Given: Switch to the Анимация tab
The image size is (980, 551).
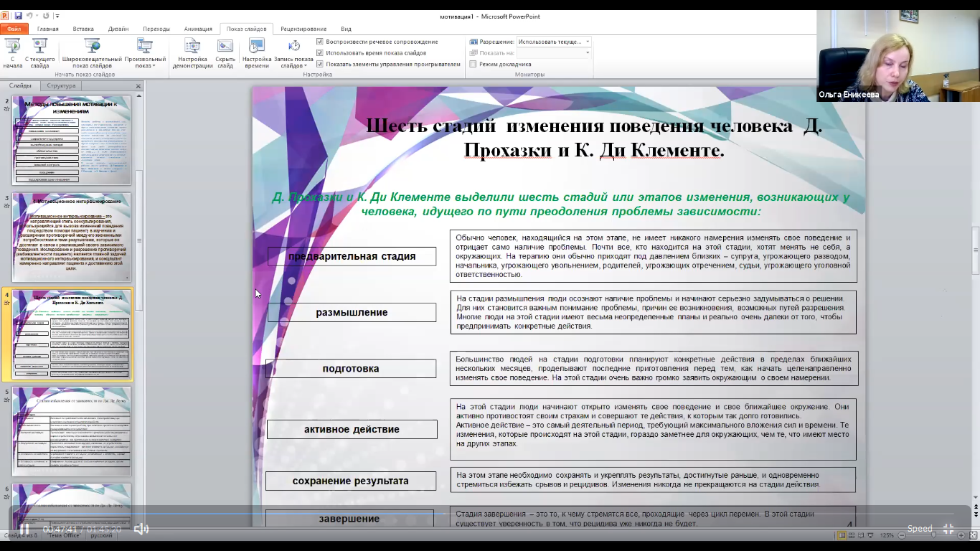Looking at the screenshot, I should point(198,29).
